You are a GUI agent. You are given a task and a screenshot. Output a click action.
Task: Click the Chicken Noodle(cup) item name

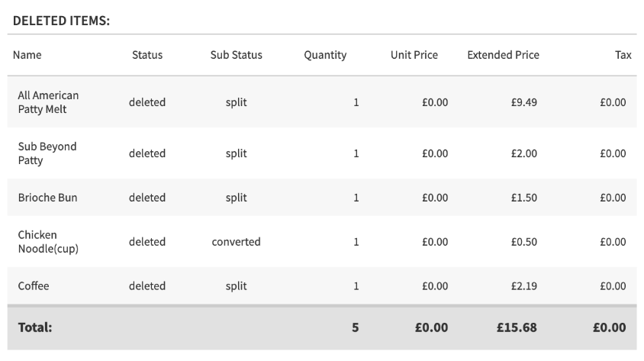48,242
